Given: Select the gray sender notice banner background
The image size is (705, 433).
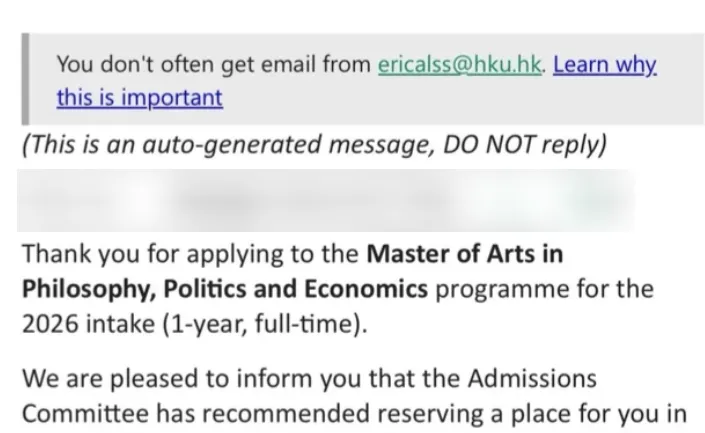Looking at the screenshot, I should (x=363, y=79).
